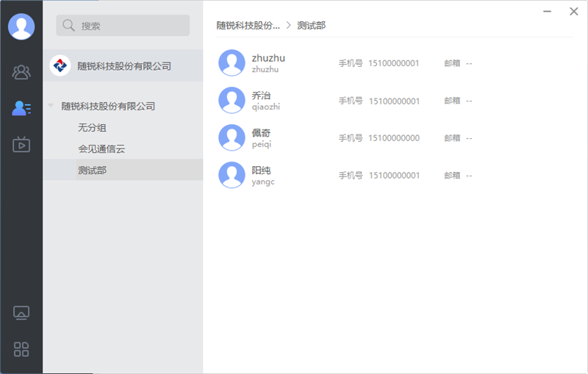
Task: Click the 测试部 breadcrumb item
Action: [311, 26]
